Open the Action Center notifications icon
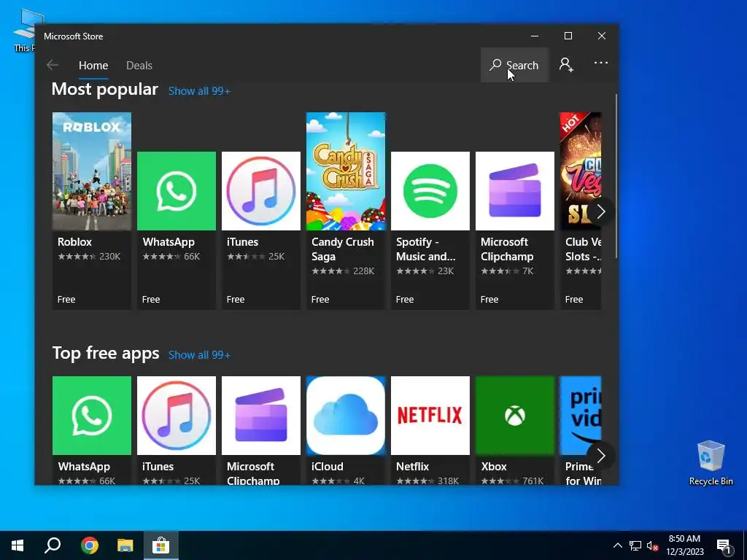Screen dimensions: 747x560 pyautogui.click(x=723, y=546)
